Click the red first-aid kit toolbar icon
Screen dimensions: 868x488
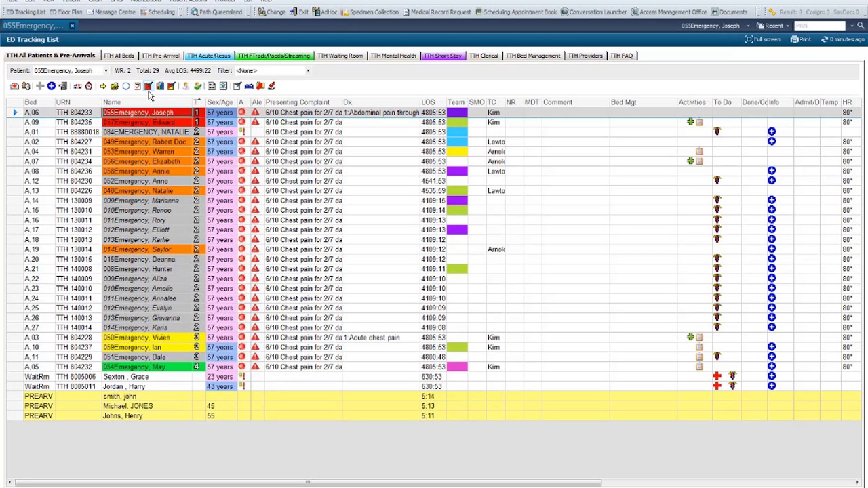(14, 86)
